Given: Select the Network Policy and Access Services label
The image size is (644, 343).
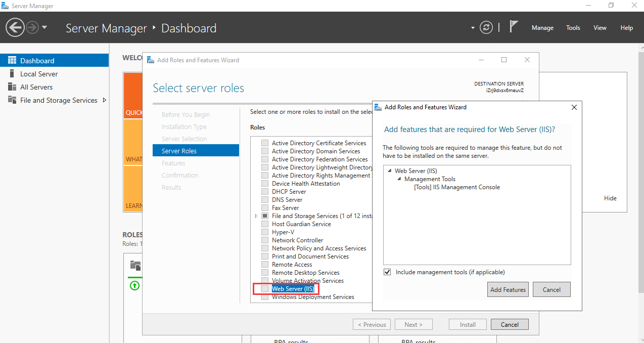Looking at the screenshot, I should pyautogui.click(x=319, y=248).
